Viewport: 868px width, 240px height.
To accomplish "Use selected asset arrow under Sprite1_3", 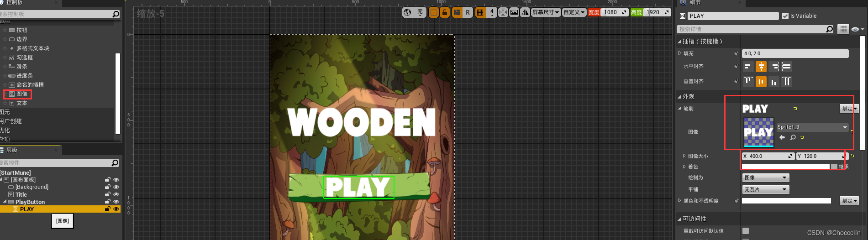I will click(782, 137).
